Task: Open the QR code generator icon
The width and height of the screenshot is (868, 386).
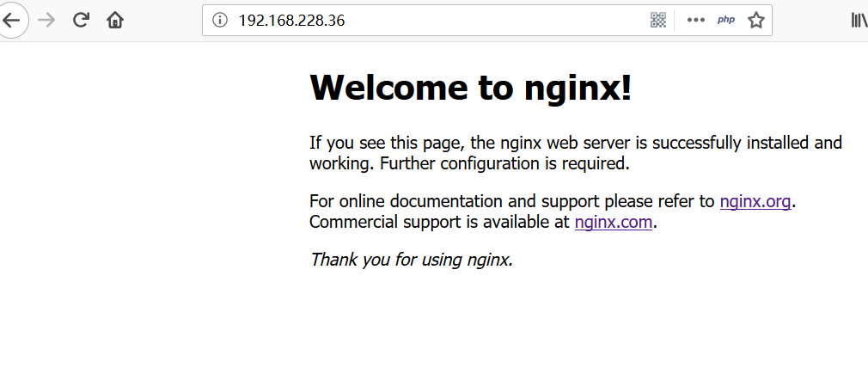Action: pyautogui.click(x=657, y=21)
